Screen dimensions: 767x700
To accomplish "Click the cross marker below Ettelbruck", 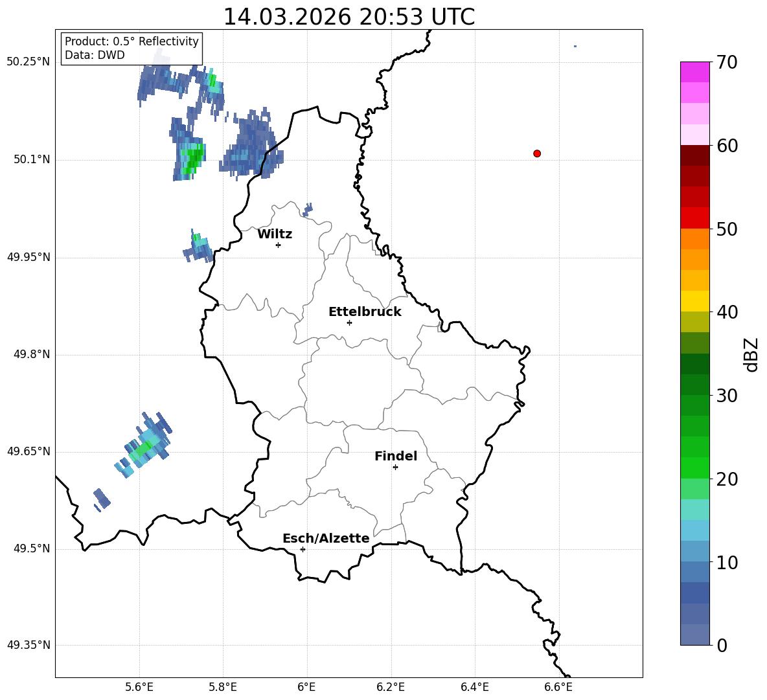I will (349, 322).
